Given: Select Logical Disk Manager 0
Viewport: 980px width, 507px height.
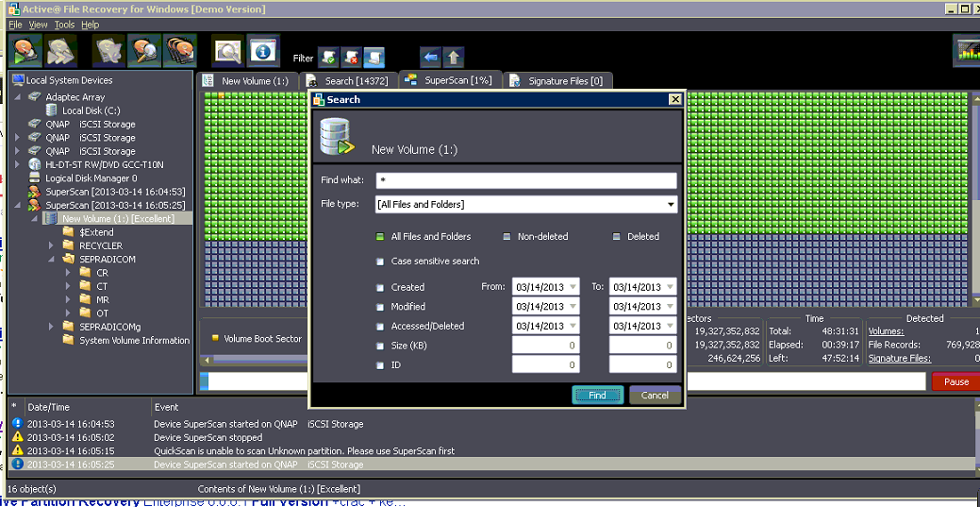Looking at the screenshot, I should click(x=91, y=178).
